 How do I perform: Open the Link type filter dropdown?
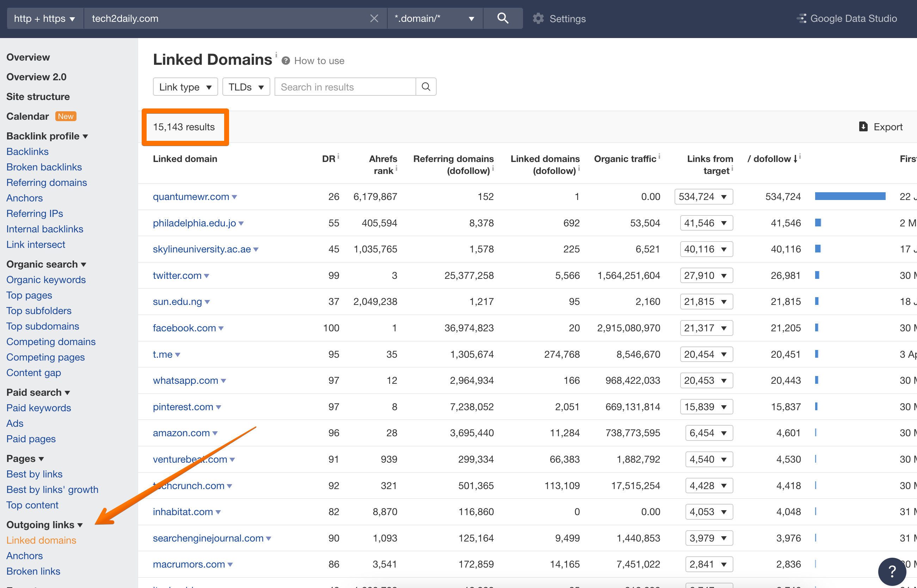(x=185, y=87)
